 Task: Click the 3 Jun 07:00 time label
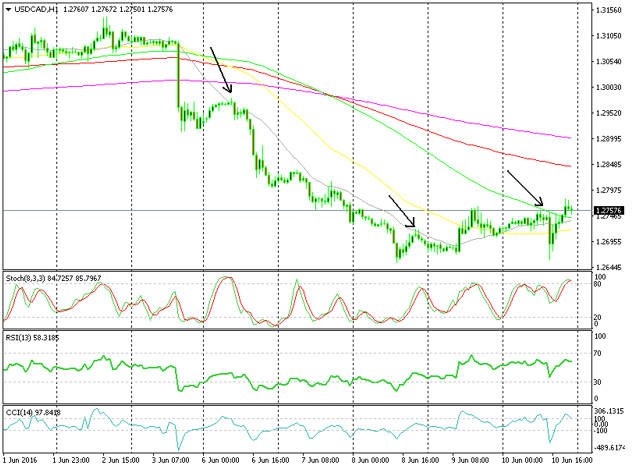pyautogui.click(x=170, y=460)
